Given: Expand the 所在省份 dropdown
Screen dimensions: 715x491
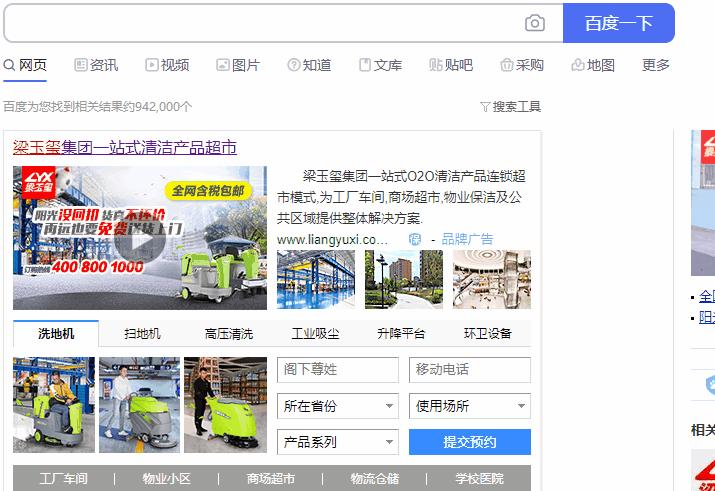Looking at the screenshot, I should point(338,406).
